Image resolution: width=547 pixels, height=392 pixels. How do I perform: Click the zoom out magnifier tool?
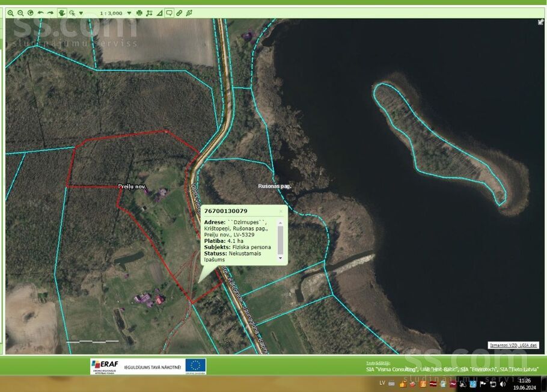pyautogui.click(x=20, y=13)
